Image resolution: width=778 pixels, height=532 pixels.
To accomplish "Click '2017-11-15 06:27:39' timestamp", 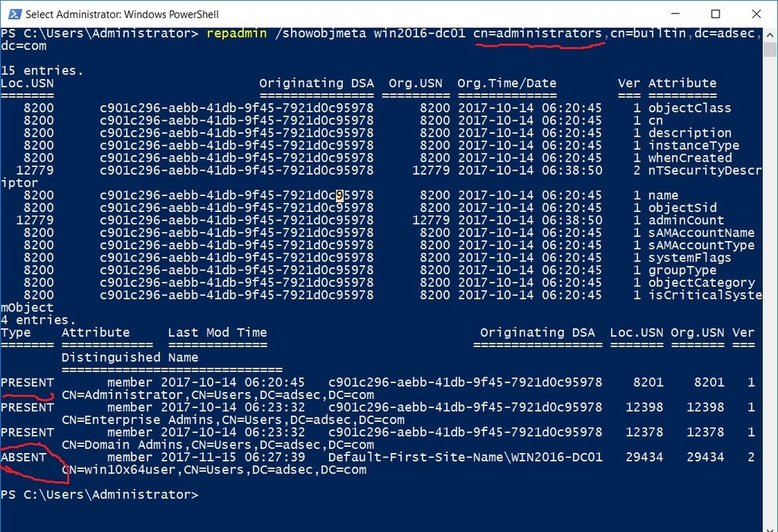I will tap(232, 457).
